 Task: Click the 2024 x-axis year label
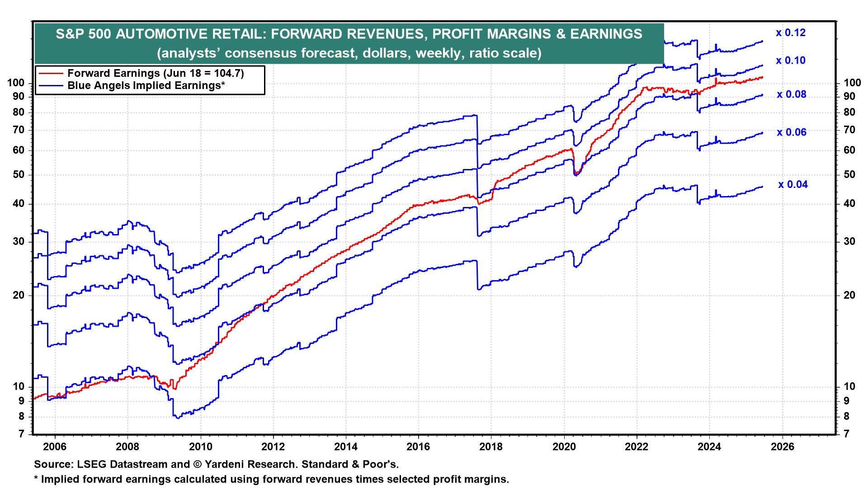coord(709,446)
